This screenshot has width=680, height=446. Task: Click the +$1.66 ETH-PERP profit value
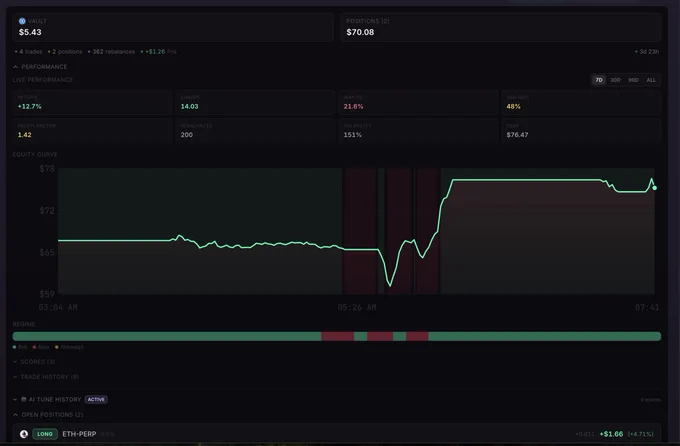[x=611, y=434]
